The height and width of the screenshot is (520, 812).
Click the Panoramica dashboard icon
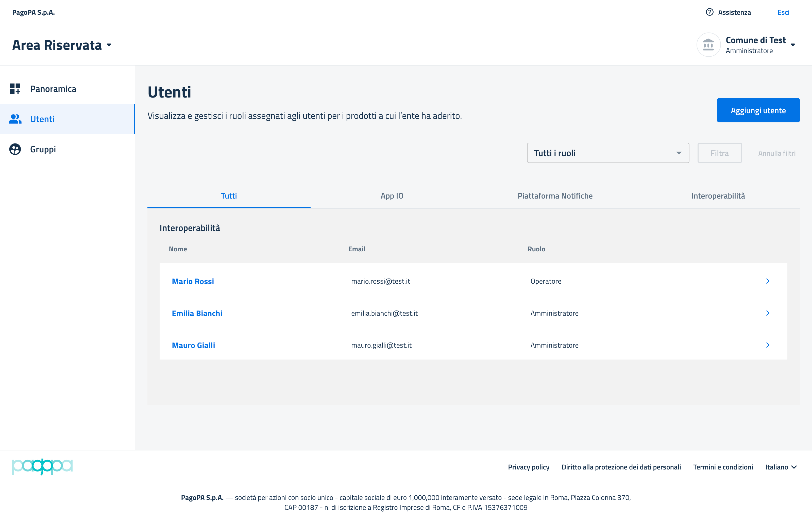tap(15, 89)
